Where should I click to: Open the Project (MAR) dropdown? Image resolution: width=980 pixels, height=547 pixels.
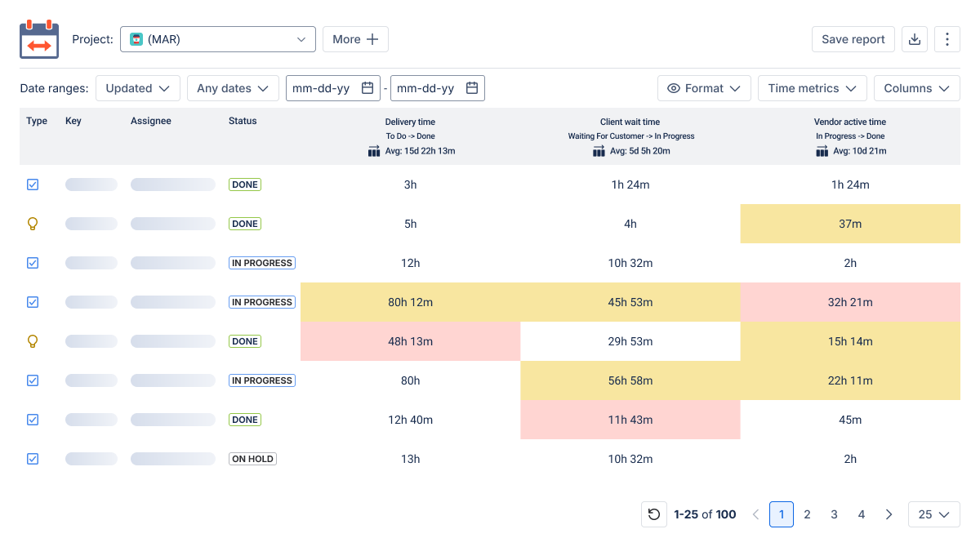tap(218, 39)
